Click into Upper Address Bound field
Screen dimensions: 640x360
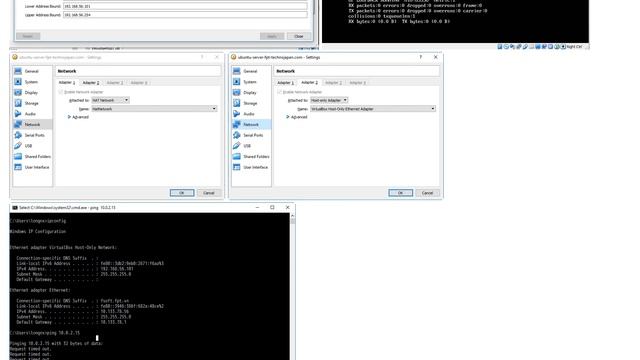coord(185,15)
